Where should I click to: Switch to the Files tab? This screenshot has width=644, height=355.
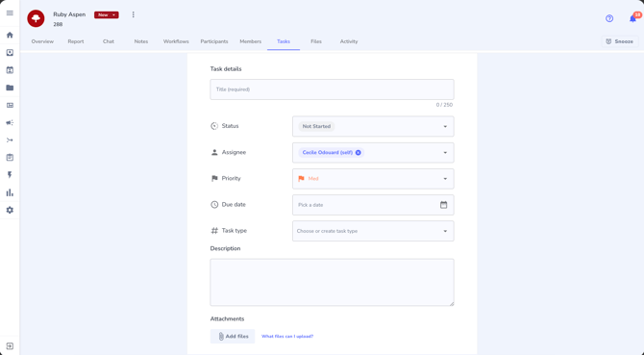click(316, 41)
